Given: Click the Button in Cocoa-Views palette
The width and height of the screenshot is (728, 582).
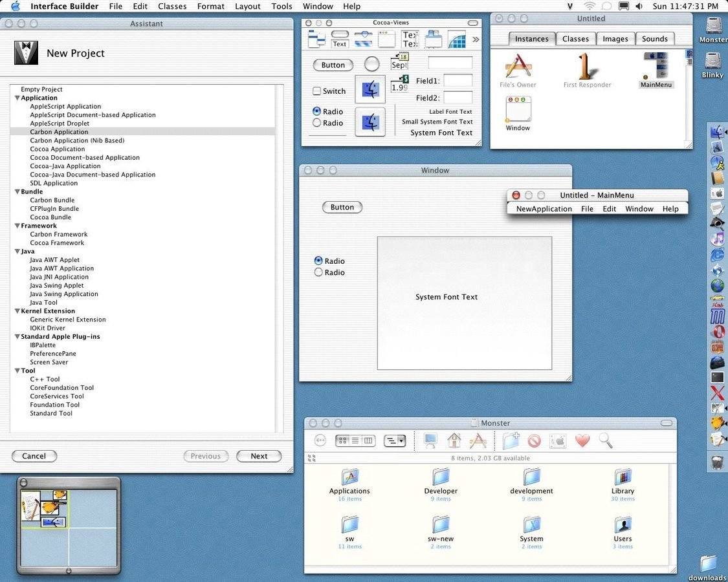Looking at the screenshot, I should point(333,65).
